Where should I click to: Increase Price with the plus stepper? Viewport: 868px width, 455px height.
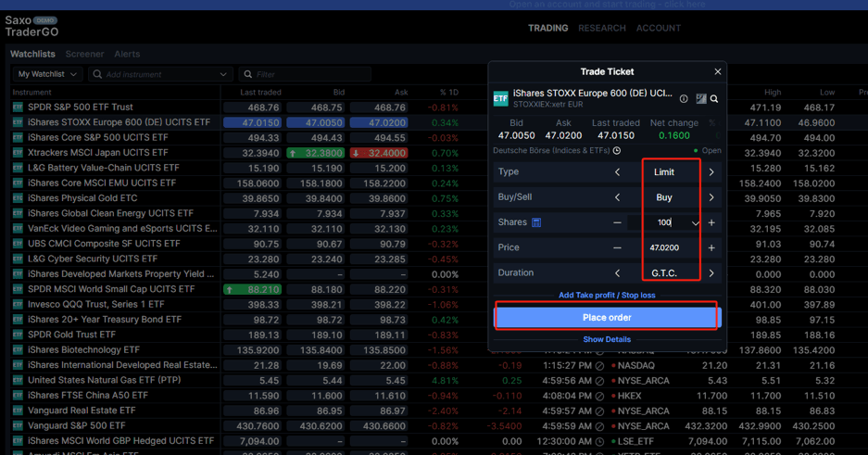tap(711, 248)
